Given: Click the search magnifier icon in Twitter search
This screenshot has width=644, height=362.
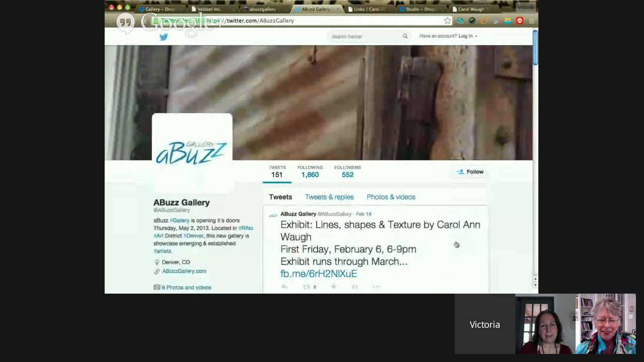Looking at the screenshot, I should coord(405,36).
